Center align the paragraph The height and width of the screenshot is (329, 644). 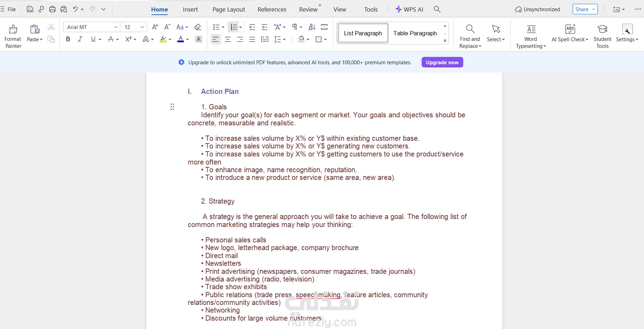click(x=228, y=39)
